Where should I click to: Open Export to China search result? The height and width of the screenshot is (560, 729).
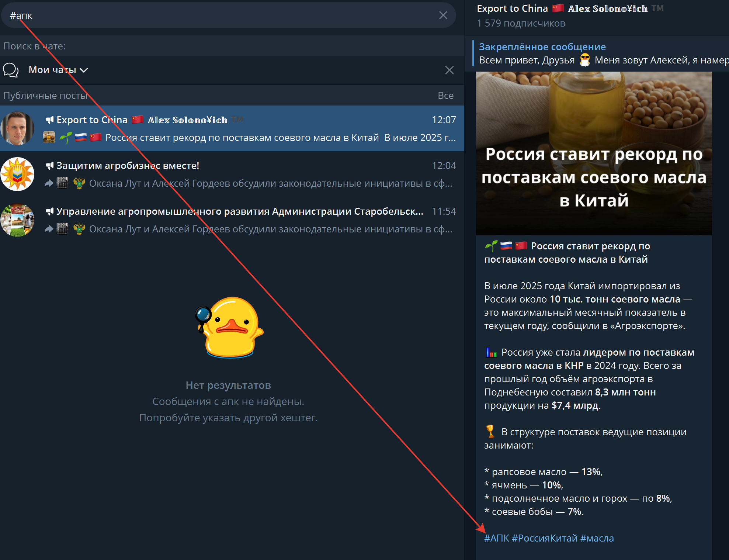tap(251, 128)
